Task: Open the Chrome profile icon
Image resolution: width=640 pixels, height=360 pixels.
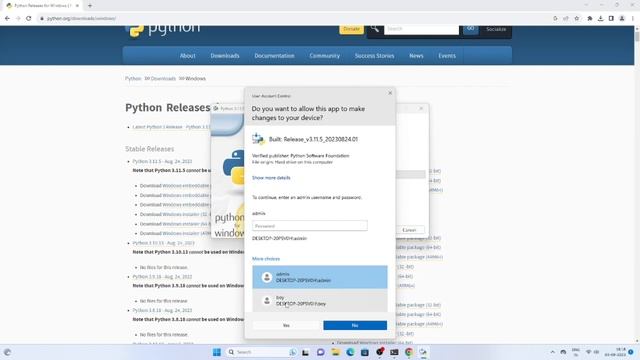Action: (622, 18)
